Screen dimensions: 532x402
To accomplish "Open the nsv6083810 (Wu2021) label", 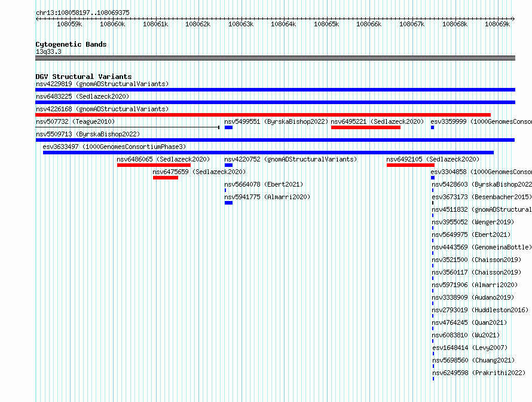I will [466, 335].
